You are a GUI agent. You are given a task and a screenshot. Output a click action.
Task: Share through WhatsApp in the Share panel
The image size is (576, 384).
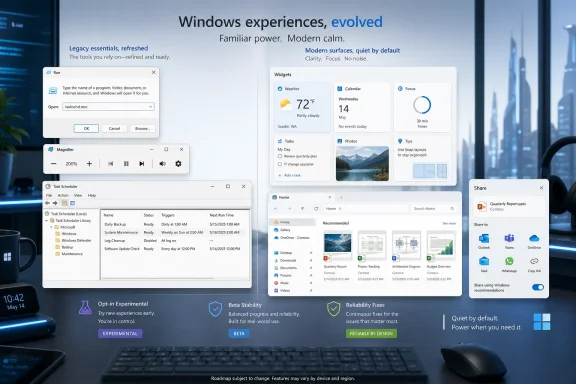[509, 264]
